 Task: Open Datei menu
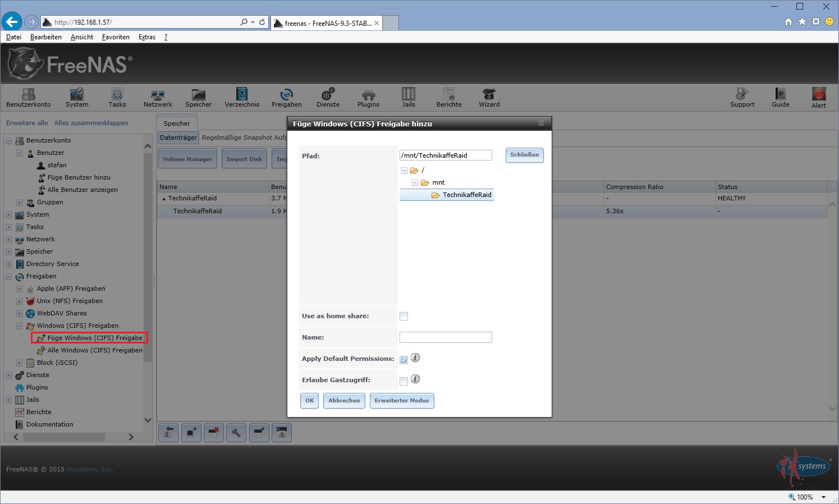point(13,37)
